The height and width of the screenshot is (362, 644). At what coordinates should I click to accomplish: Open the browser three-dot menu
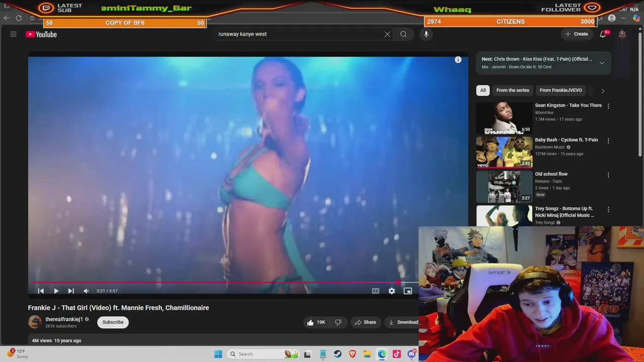click(x=624, y=18)
